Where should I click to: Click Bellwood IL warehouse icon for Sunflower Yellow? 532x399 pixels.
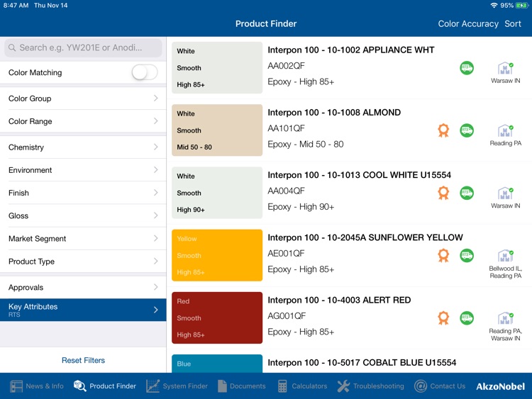pos(505,256)
